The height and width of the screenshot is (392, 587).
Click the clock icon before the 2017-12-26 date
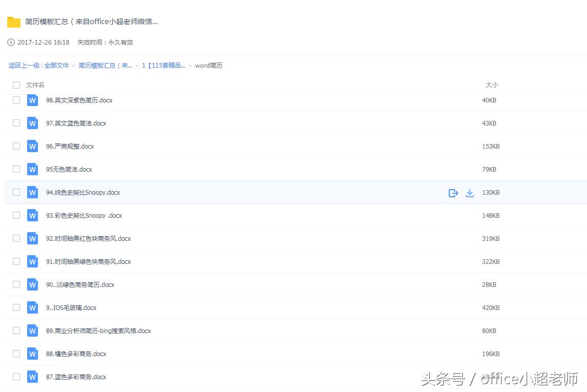coord(10,42)
